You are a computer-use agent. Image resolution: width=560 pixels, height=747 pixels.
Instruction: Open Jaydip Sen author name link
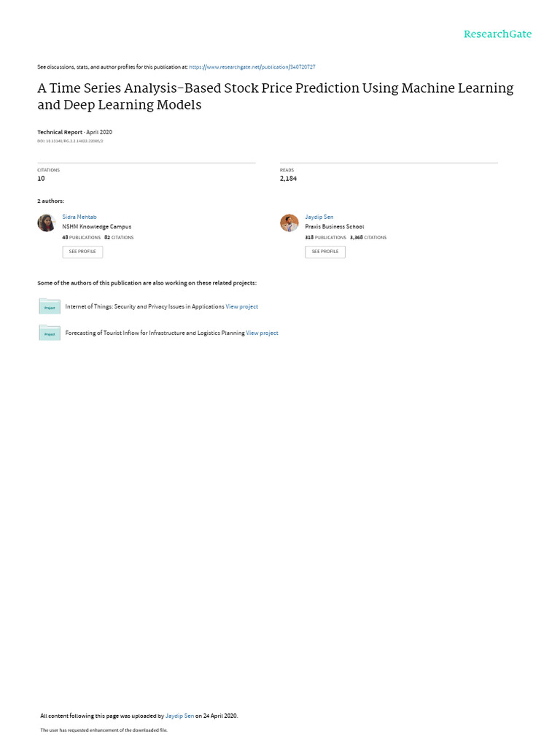pos(319,217)
